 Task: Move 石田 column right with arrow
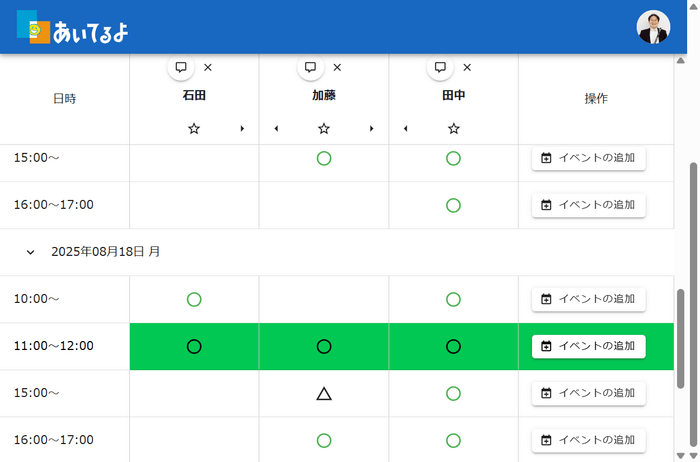coord(242,129)
